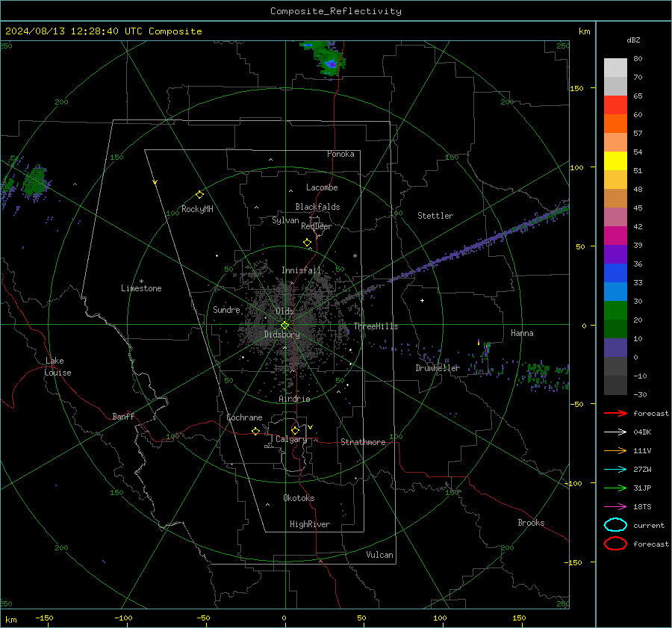
Task: Click the cyan current ellipse icon
Action: [x=615, y=525]
